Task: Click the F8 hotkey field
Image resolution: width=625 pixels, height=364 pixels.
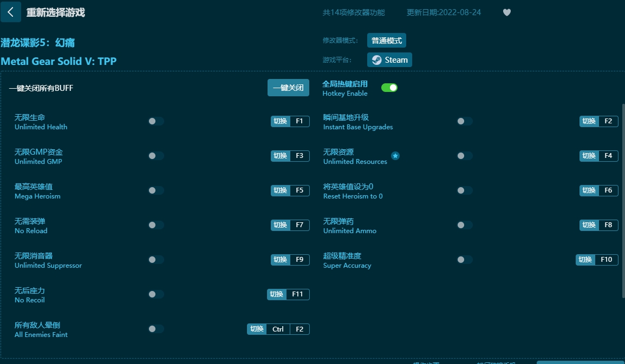Action: coord(608,225)
